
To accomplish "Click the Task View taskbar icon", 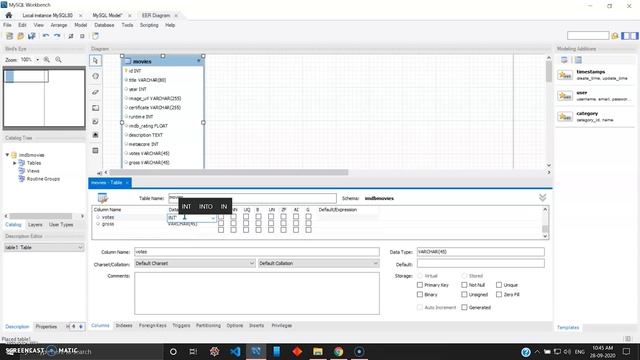I will pos(193,351).
